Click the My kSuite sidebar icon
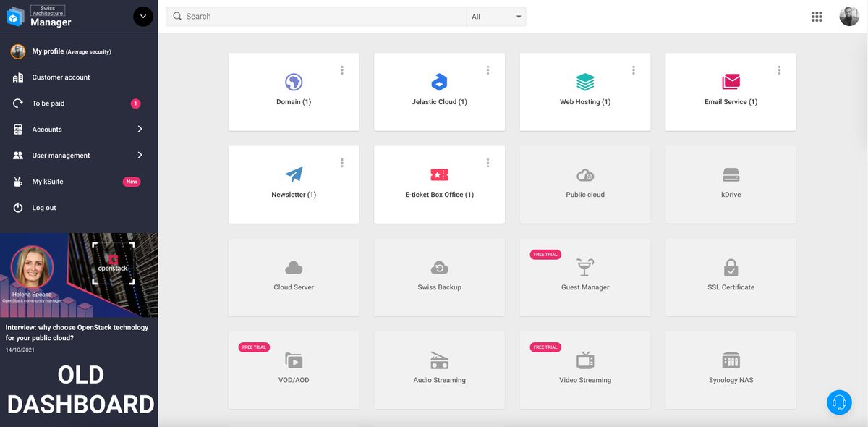Screen dimensions: 868x427 coord(18,182)
